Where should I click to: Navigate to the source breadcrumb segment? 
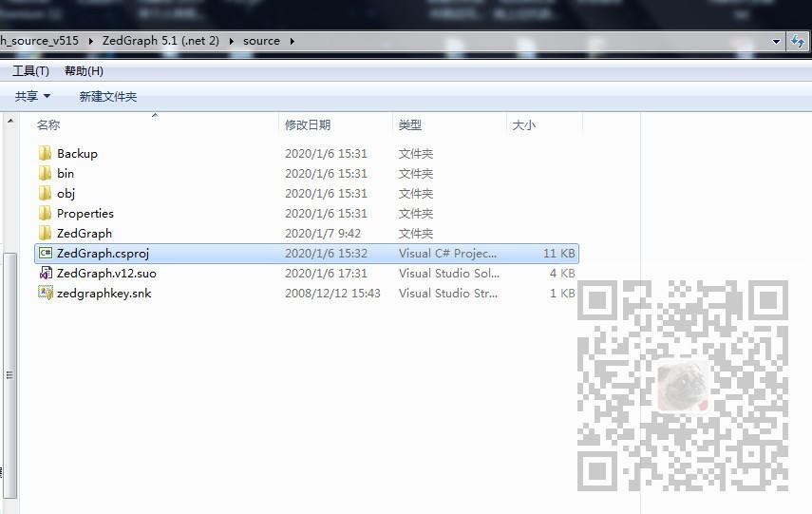(x=261, y=41)
